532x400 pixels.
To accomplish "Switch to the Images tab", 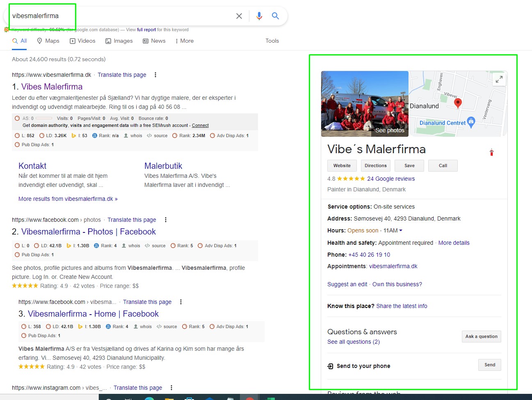I will (x=119, y=41).
